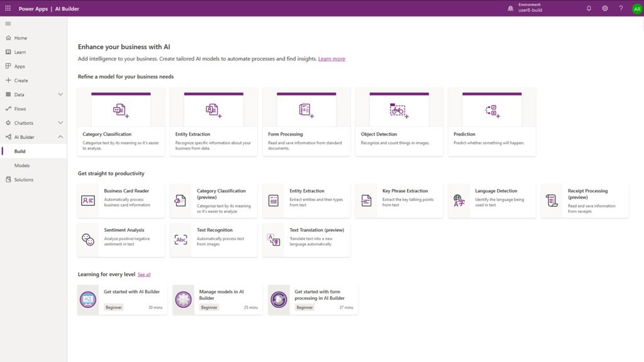Click the Text Translation icon
Image resolution: width=644 pixels, height=362 pixels.
tap(274, 239)
